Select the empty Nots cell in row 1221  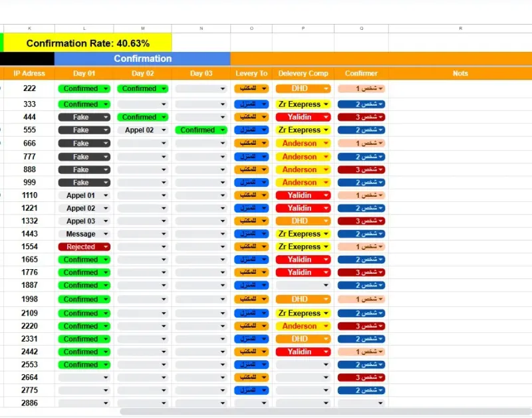tap(460, 208)
